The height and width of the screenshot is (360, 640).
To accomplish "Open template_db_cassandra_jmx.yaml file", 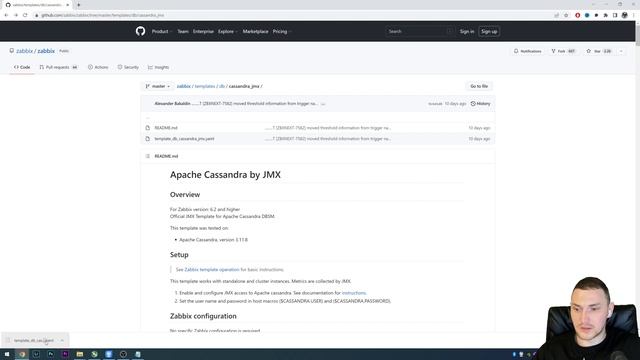I will coord(184,139).
